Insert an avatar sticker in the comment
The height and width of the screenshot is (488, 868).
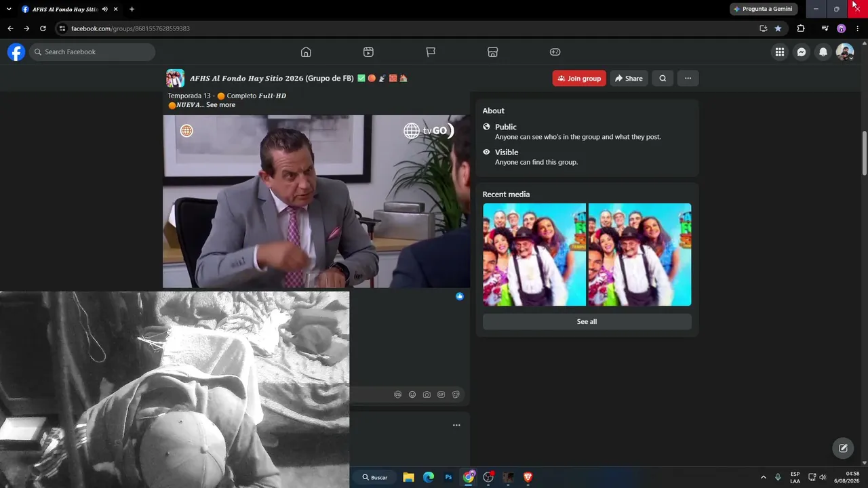tap(397, 394)
